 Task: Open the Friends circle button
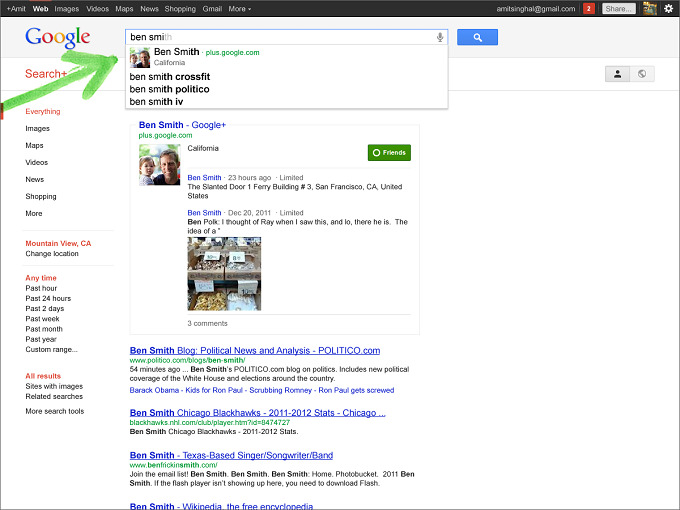(x=389, y=153)
